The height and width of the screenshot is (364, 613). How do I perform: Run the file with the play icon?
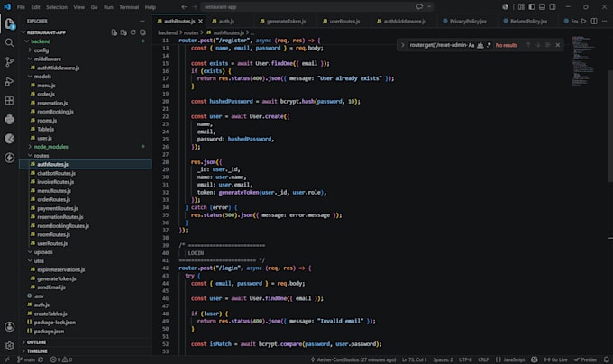coord(583,21)
